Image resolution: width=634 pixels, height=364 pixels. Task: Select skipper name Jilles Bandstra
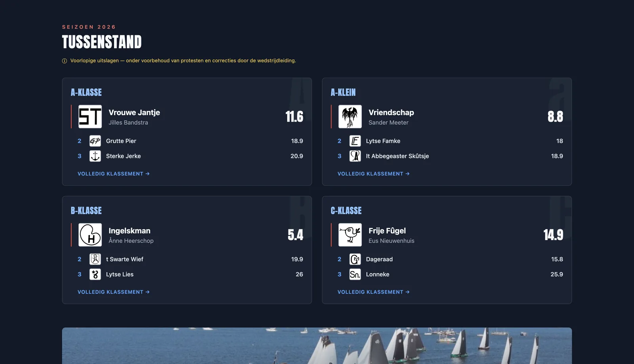[x=128, y=123]
